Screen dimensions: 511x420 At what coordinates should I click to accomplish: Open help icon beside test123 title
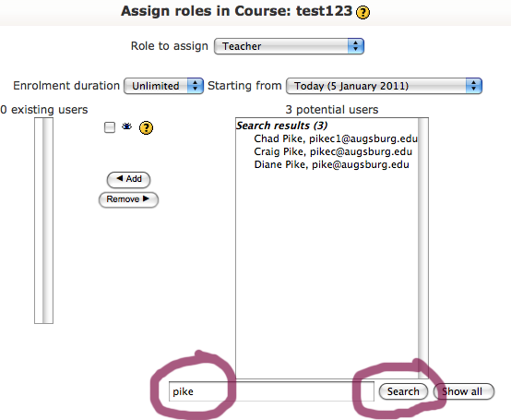click(362, 13)
